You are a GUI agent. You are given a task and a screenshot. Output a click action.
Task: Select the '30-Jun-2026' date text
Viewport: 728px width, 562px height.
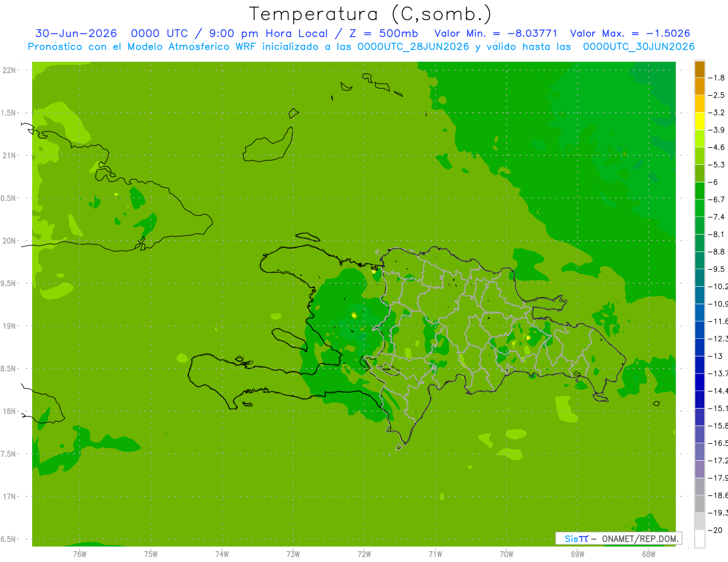[76, 33]
